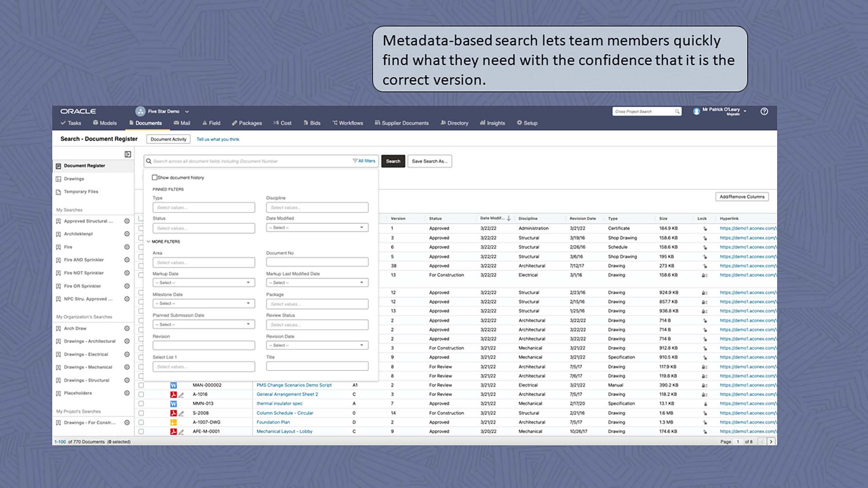This screenshot has width=868, height=488.
Task: Click the PDF icon beside A-1016
Action: tap(173, 394)
